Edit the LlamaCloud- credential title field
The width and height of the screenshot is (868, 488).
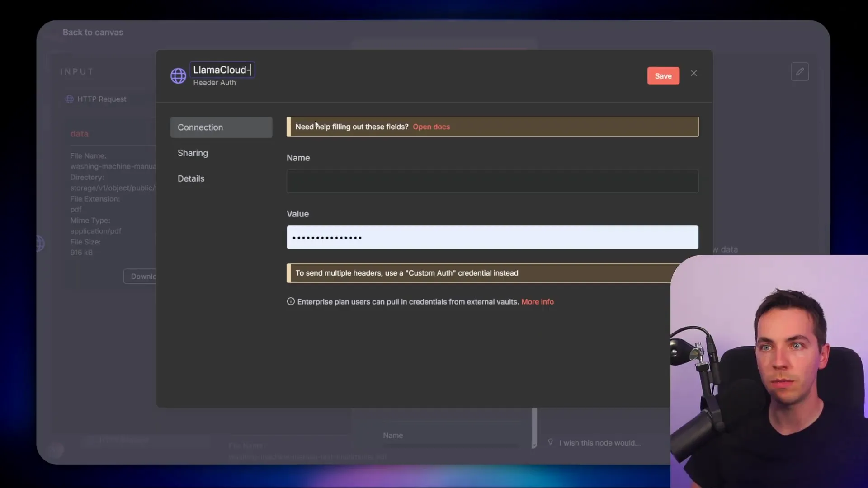pyautogui.click(x=222, y=70)
